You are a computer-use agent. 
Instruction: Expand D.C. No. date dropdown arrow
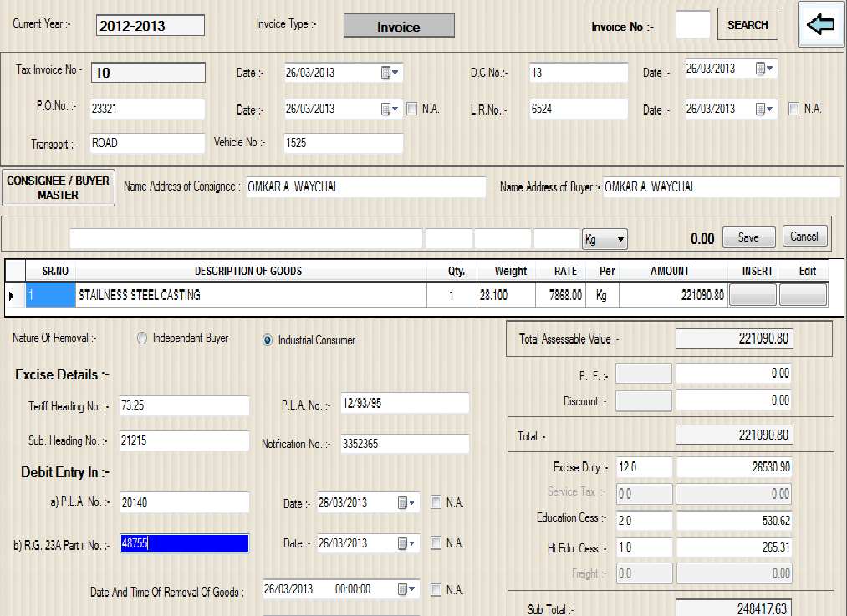coord(770,69)
